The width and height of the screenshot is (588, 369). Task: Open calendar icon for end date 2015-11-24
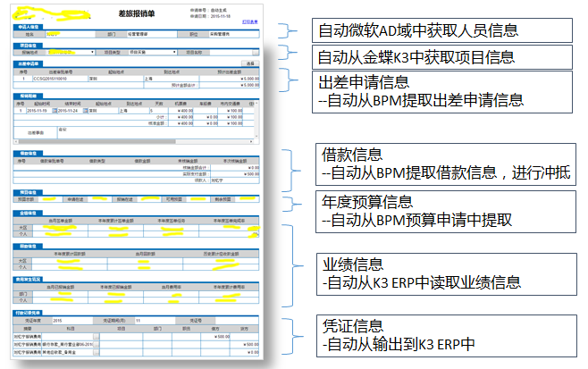point(87,112)
